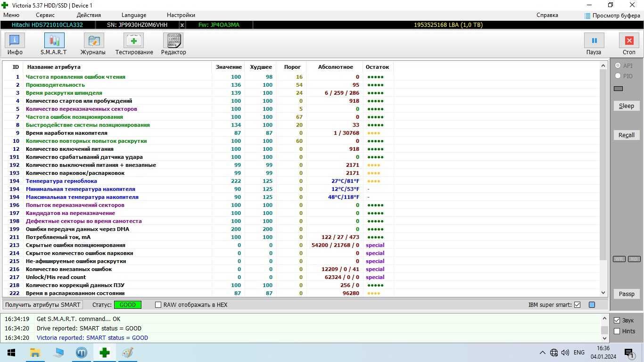Click log line Victoria reported SMART status

pyautogui.click(x=92, y=338)
